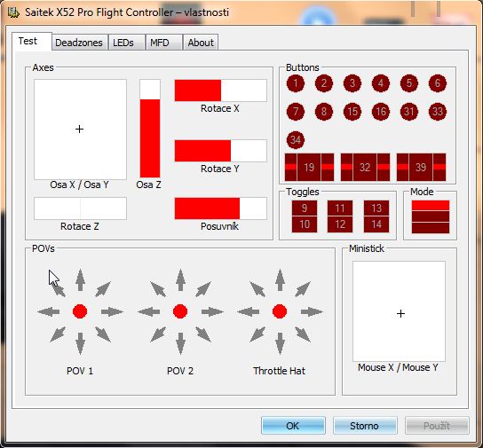Image resolution: width=483 pixels, height=448 pixels.
Task: Click the bottom Mode indicator bar
Action: pyautogui.click(x=431, y=228)
